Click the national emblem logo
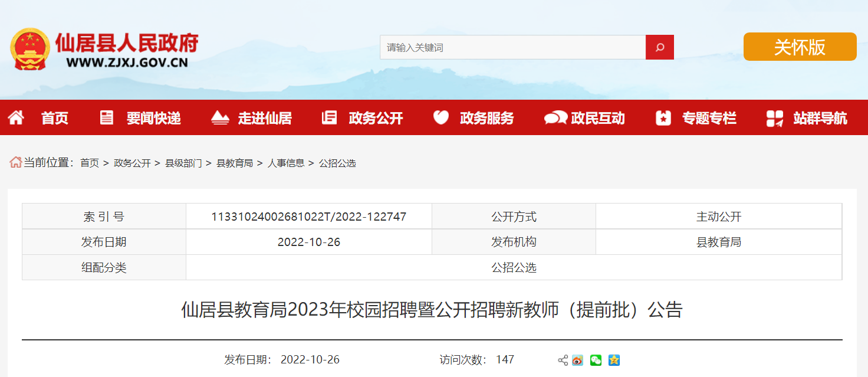Viewport: 868px width, 377px height. [30, 50]
